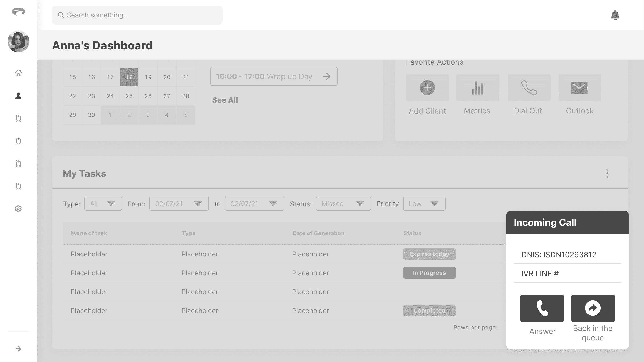Image resolution: width=644 pixels, height=362 pixels.
Task: Open the Metrics bar chart action
Action: pos(478,88)
